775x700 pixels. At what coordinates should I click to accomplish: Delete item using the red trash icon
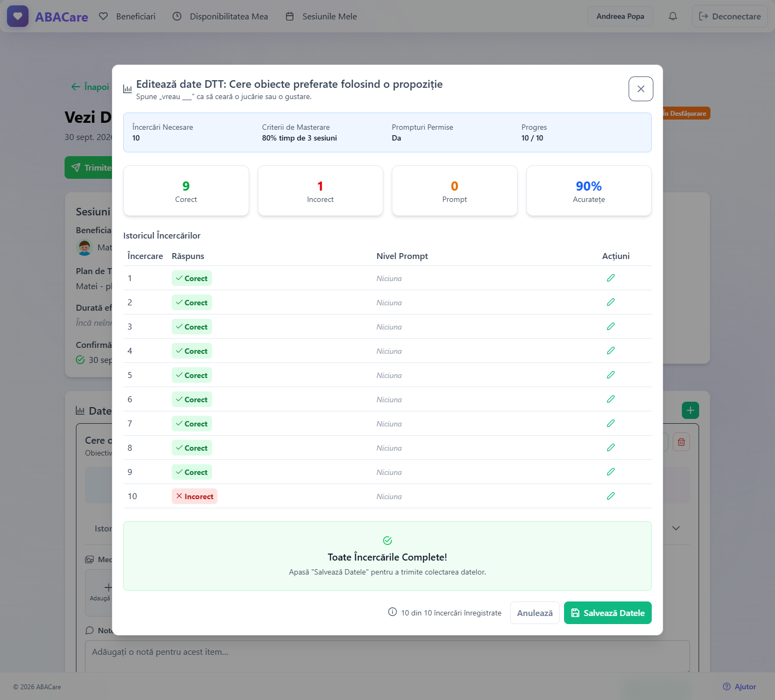tap(681, 442)
